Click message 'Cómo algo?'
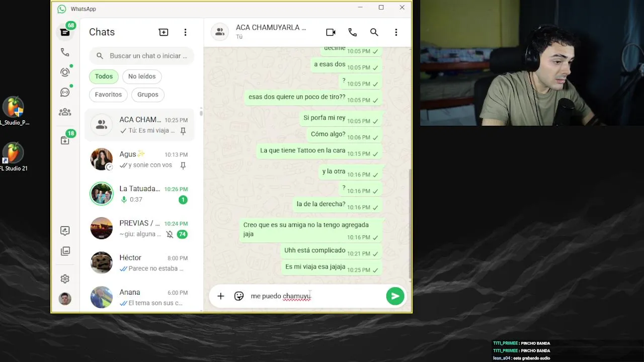This screenshot has height=362, width=644. tap(345, 135)
